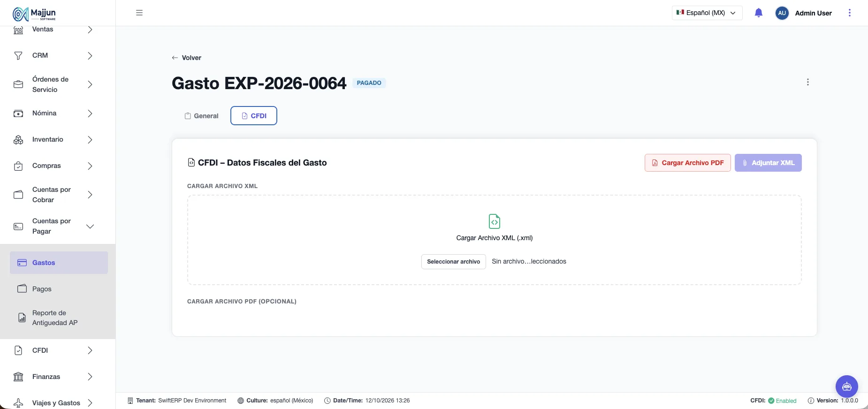The image size is (868, 409).
Task: Open the top bar three-dot menu
Action: coord(850,13)
